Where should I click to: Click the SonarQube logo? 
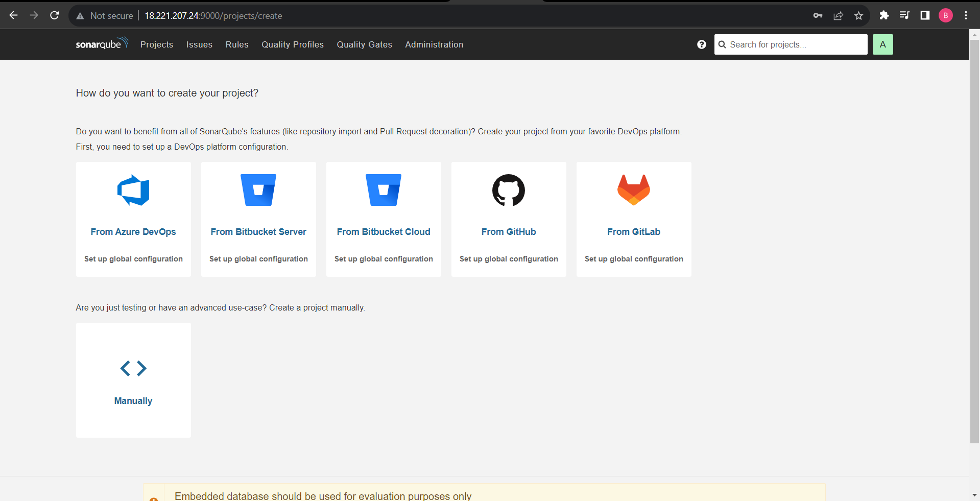(102, 44)
